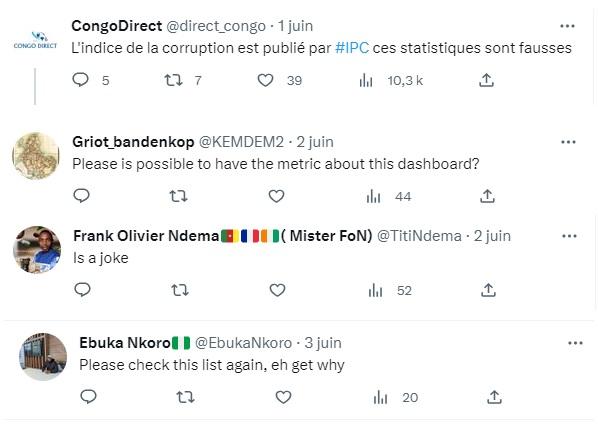Open Griot_bandenkop's map avatar
This screenshot has width=598, height=428.
tap(36, 156)
